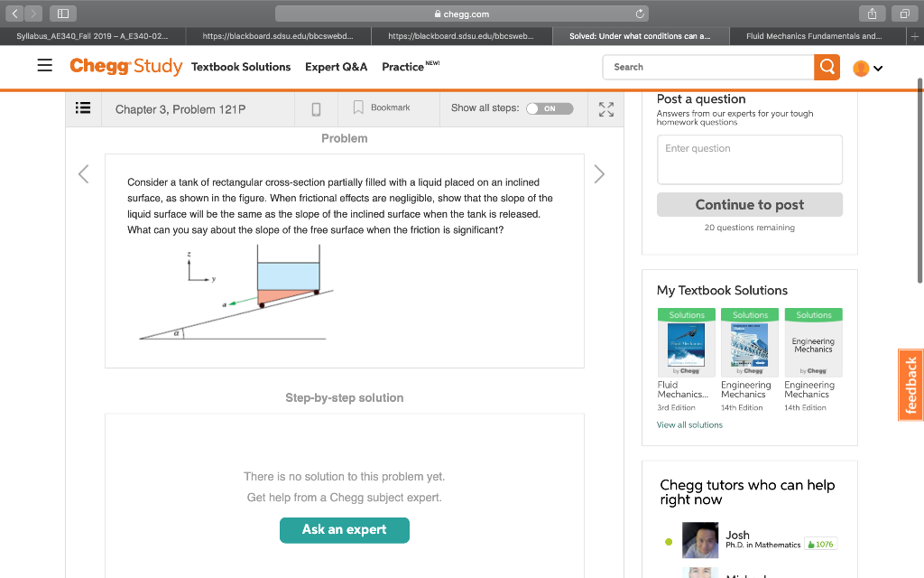Open View all solutions link
Image resolution: width=924 pixels, height=578 pixels.
pyautogui.click(x=689, y=424)
